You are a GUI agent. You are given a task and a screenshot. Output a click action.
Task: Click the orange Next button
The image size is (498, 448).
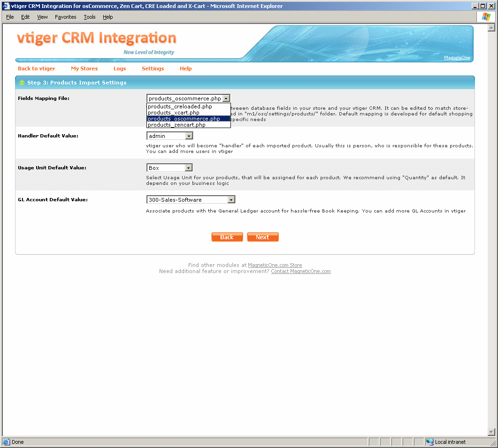tap(263, 237)
